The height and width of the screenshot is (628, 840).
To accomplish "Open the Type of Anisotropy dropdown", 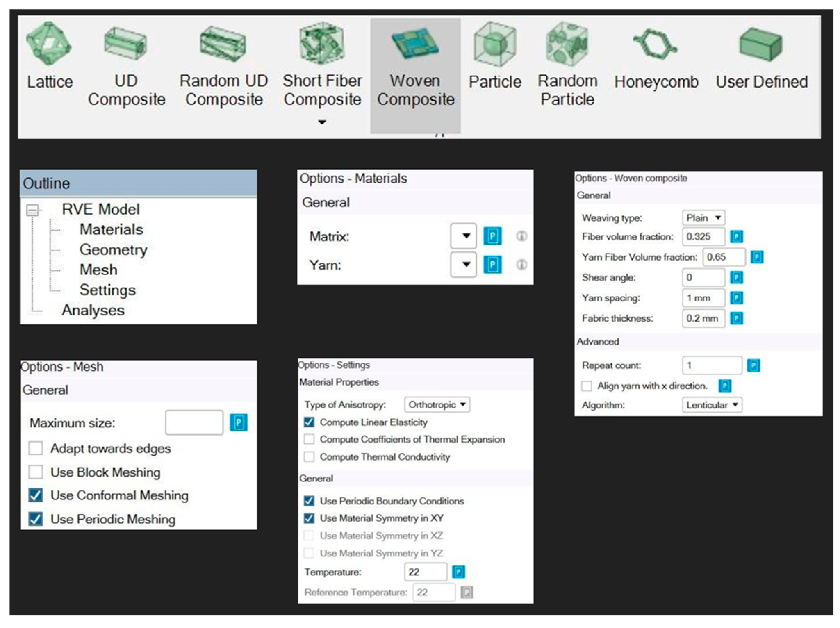I will [437, 404].
